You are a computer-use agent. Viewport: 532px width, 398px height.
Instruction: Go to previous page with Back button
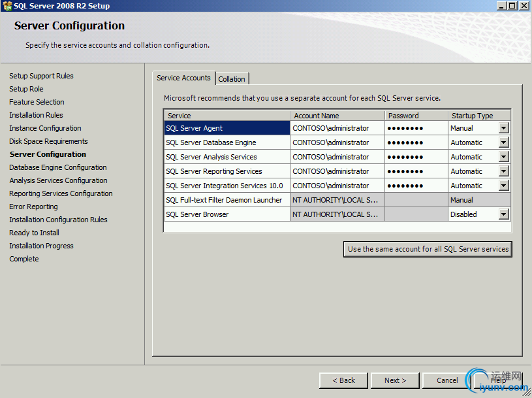click(343, 380)
